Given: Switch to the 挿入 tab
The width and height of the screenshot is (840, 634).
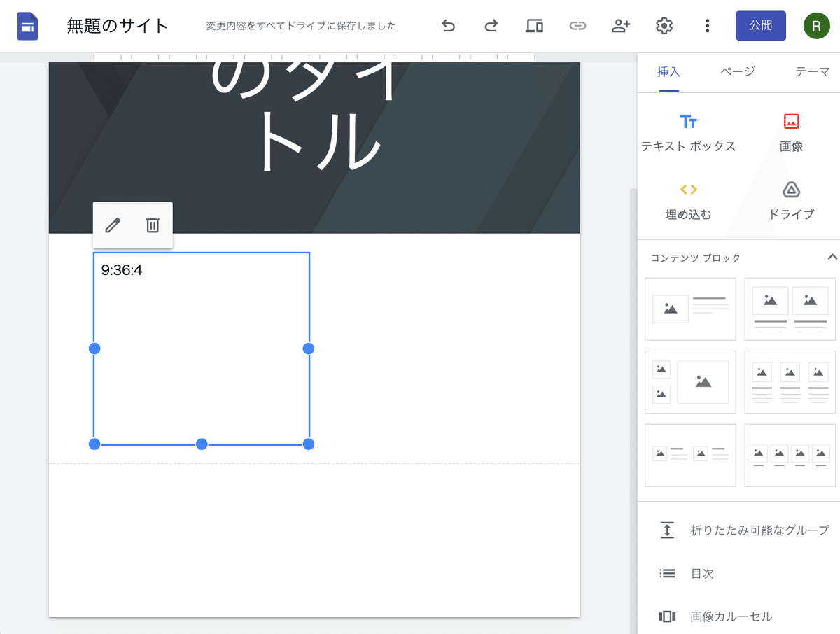Looking at the screenshot, I should [668, 71].
